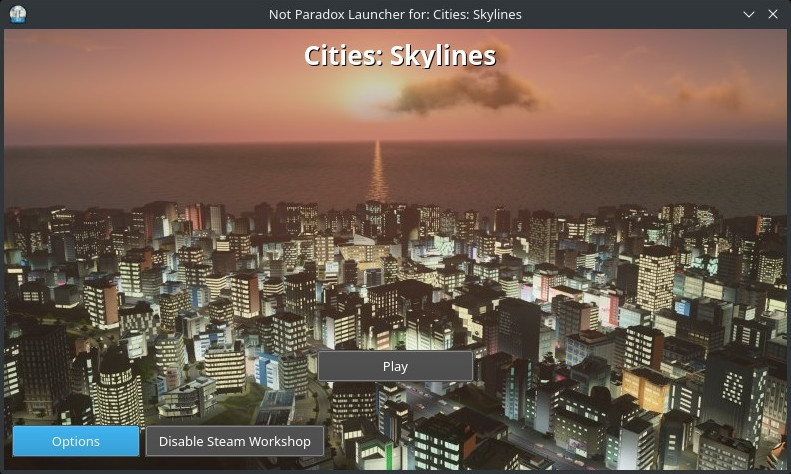Open the Options menu
The width and height of the screenshot is (791, 474).
point(76,441)
